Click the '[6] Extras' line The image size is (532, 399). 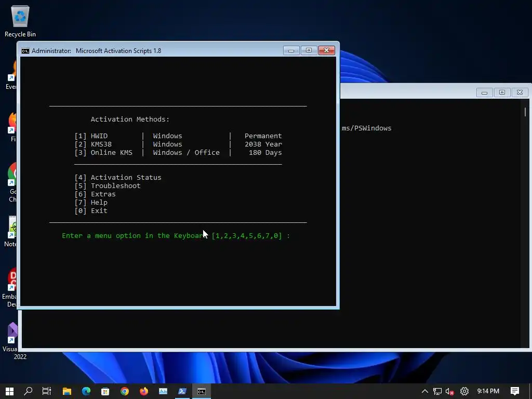pos(95,194)
